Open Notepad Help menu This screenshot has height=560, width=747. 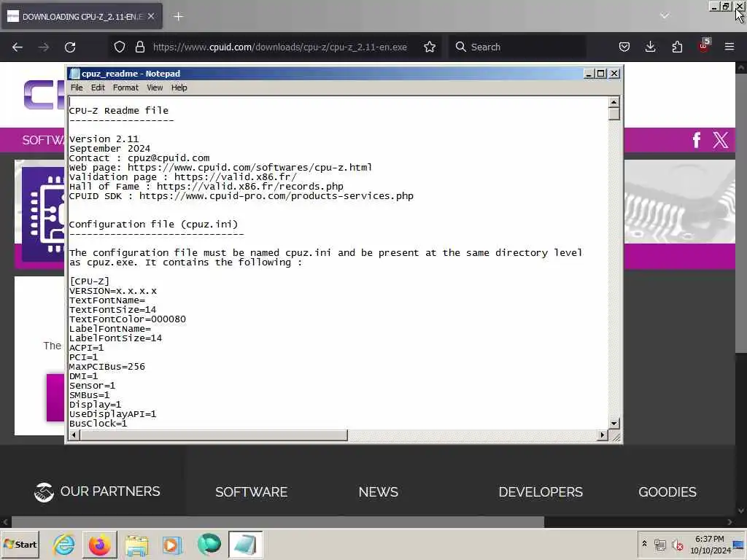pyautogui.click(x=179, y=87)
